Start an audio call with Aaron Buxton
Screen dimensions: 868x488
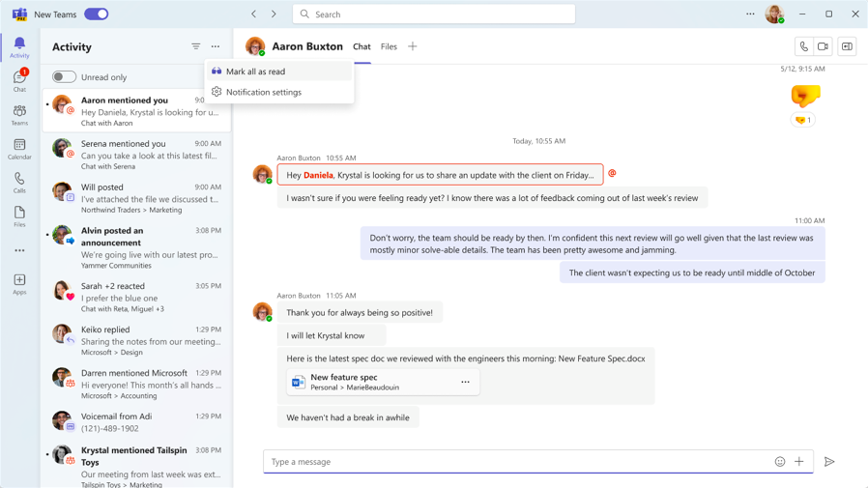[x=804, y=46]
